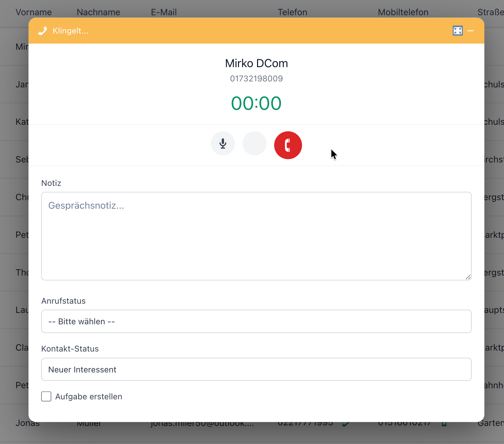
Task: Click the Klingelt... status text
Action: [70, 31]
